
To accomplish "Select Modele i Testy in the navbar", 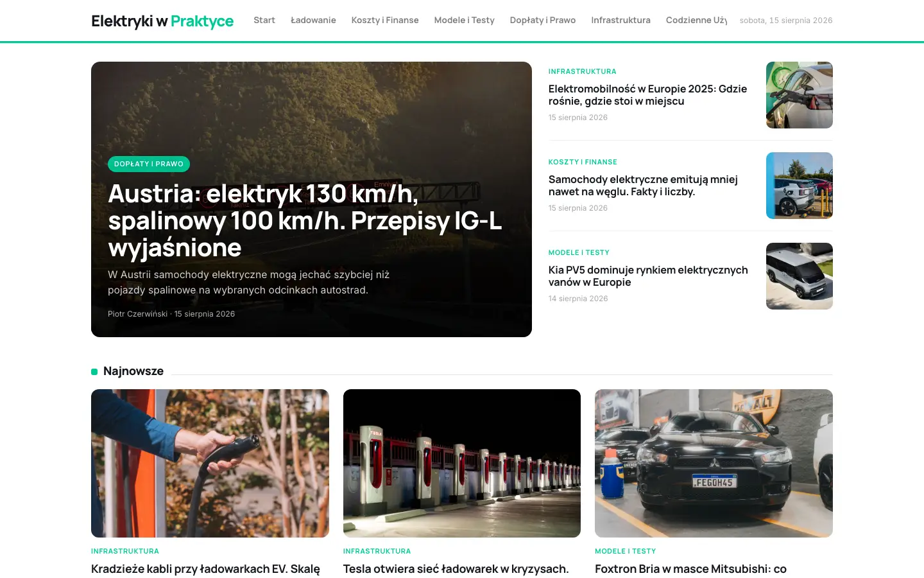I will click(x=464, y=21).
